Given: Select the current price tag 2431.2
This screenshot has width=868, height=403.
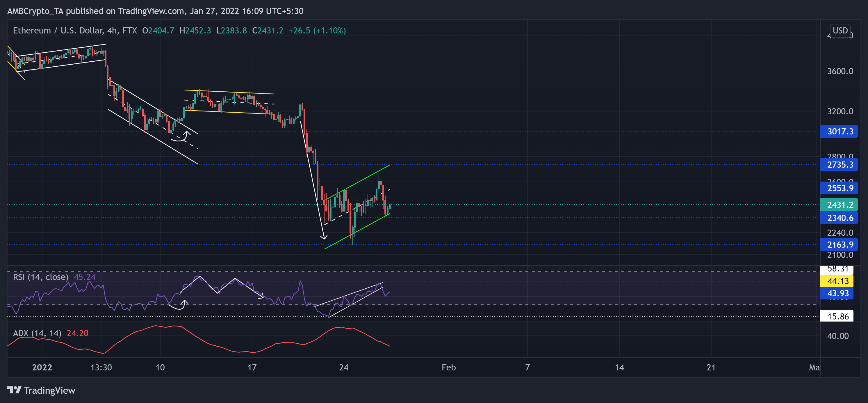Looking at the screenshot, I should tap(839, 204).
